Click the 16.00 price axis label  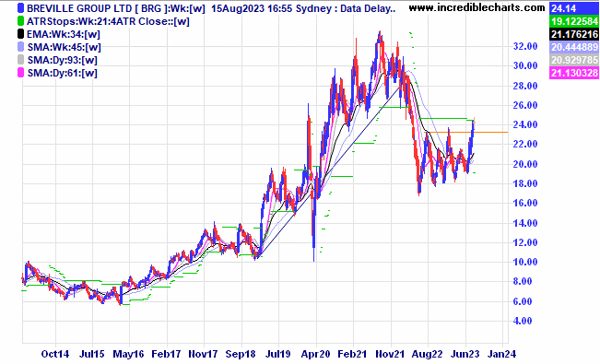click(525, 204)
